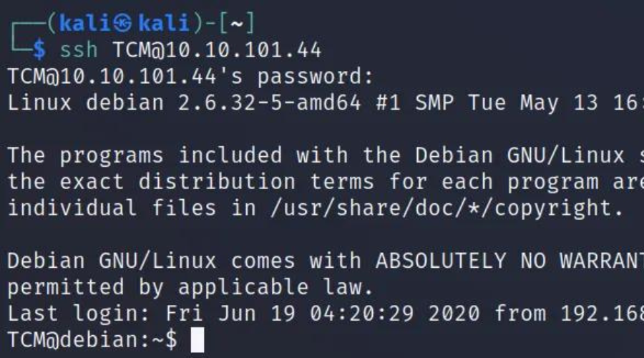Screen dimensions: 644x358
Task: Click the ssh command word
Action: tap(79, 49)
